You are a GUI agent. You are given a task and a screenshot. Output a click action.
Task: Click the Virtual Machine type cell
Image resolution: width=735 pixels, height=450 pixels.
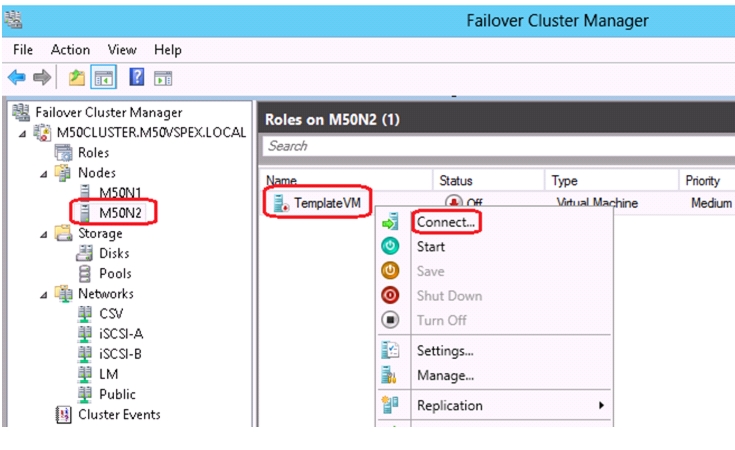click(597, 203)
